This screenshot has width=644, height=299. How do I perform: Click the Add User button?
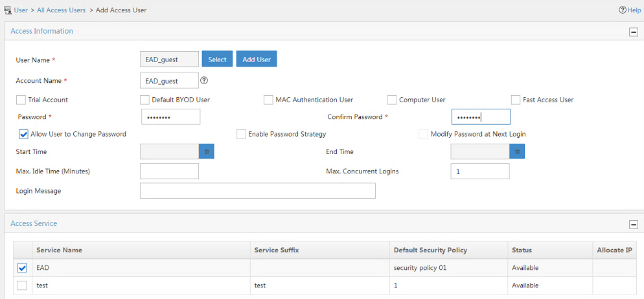pyautogui.click(x=257, y=59)
